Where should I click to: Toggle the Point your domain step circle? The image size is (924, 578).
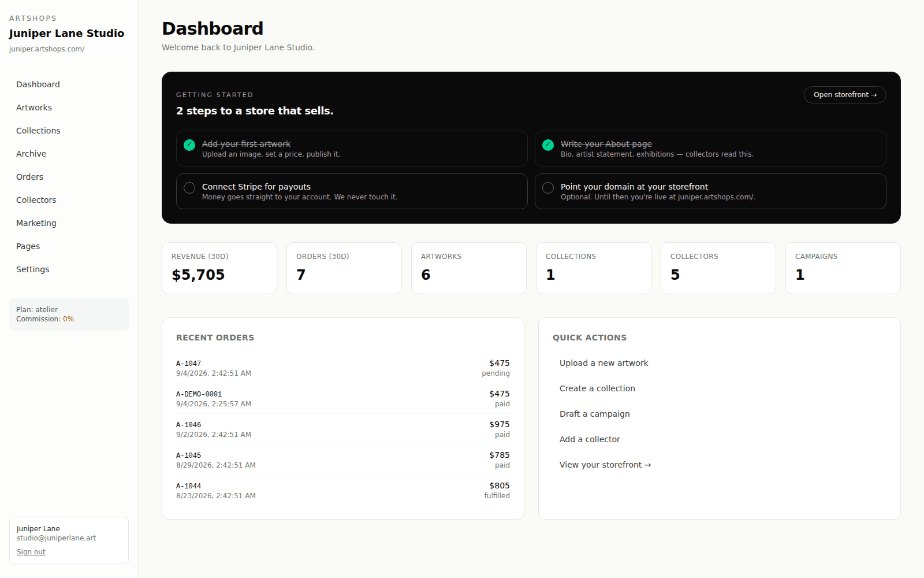click(x=548, y=188)
